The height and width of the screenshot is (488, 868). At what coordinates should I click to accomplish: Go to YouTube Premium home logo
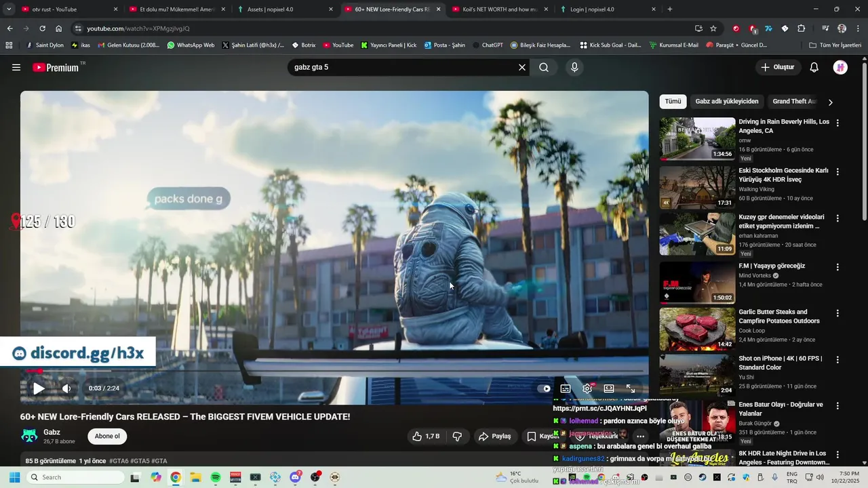click(57, 67)
